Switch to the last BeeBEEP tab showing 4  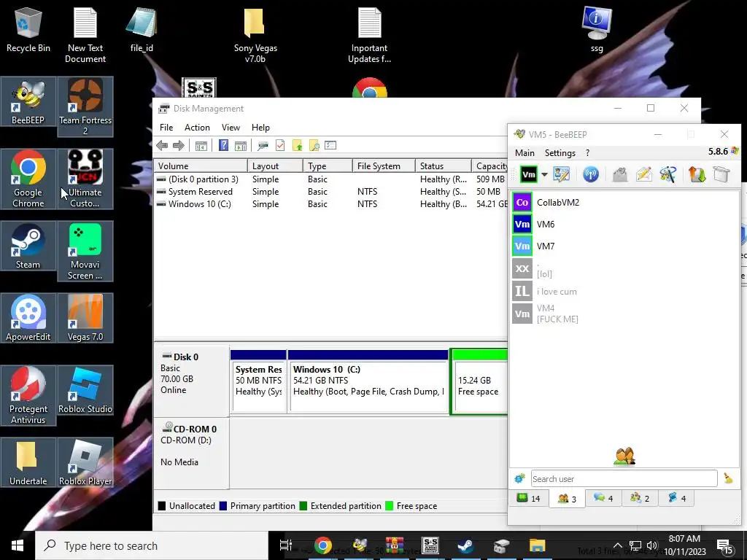click(676, 498)
